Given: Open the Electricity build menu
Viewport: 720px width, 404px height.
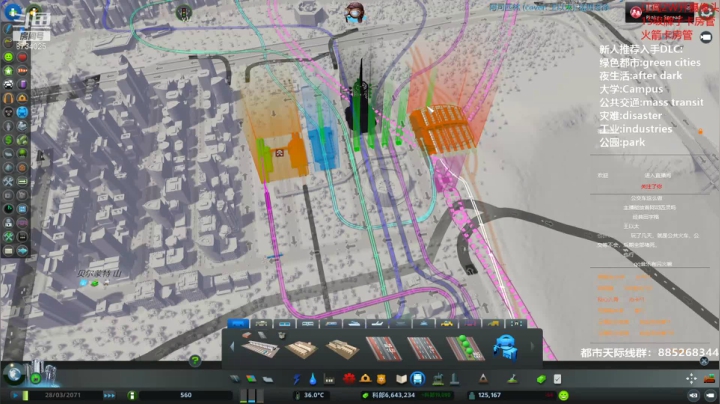Looking at the screenshot, I should click(x=297, y=379).
